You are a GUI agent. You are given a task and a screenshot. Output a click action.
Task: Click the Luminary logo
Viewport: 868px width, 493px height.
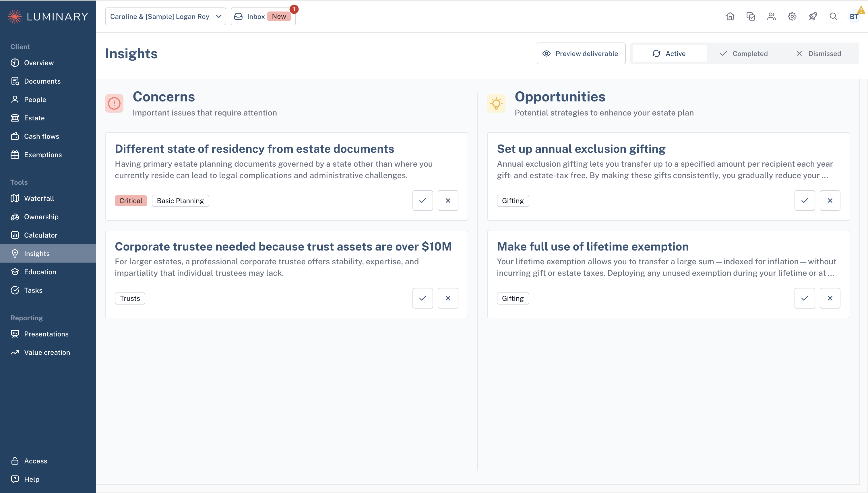48,16
